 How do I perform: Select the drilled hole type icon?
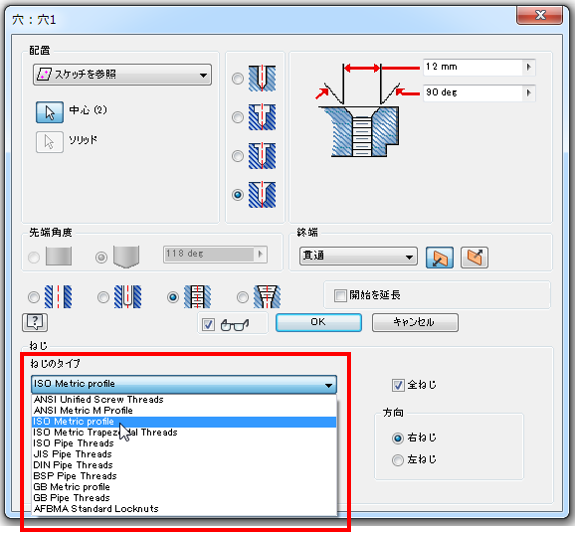[262, 78]
